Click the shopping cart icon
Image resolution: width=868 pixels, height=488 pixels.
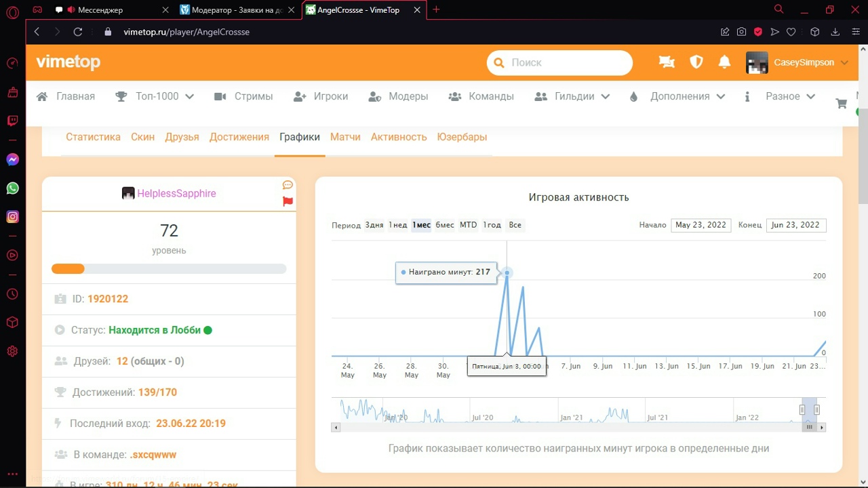tap(842, 104)
